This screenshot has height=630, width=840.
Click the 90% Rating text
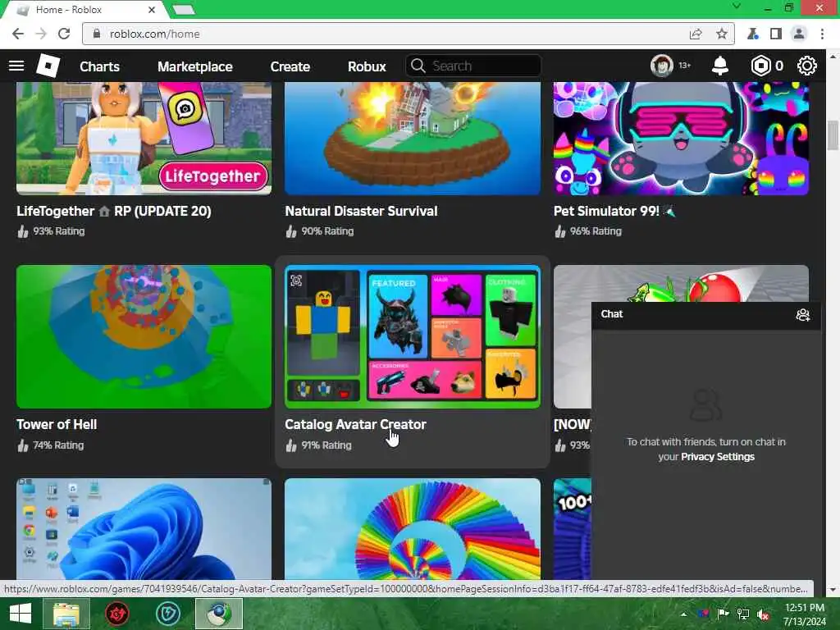[x=327, y=231]
